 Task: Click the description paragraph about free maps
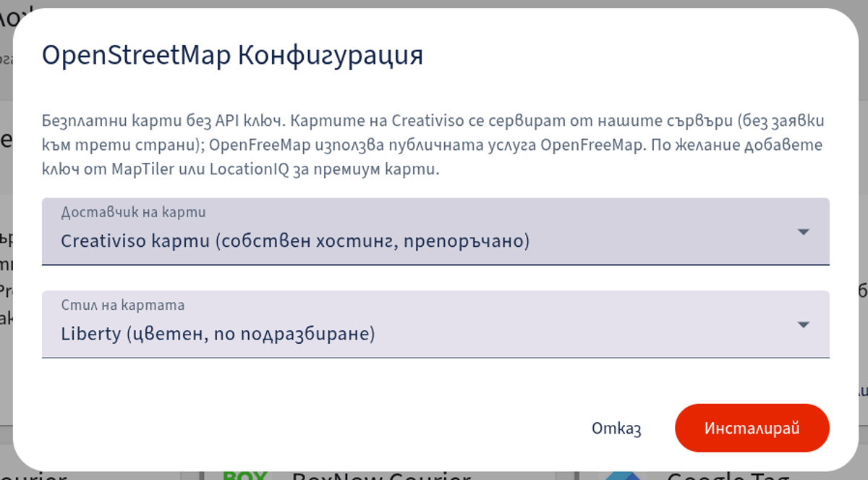[x=433, y=146]
